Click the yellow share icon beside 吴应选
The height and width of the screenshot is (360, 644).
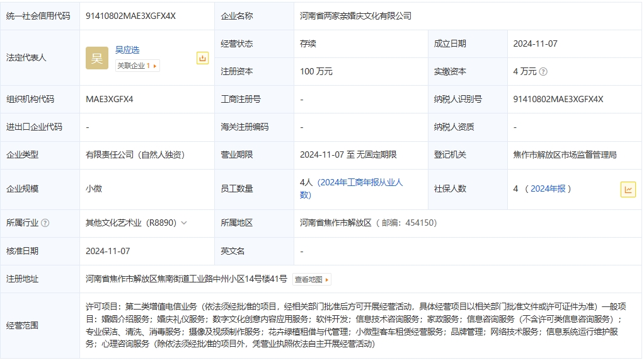(202, 58)
